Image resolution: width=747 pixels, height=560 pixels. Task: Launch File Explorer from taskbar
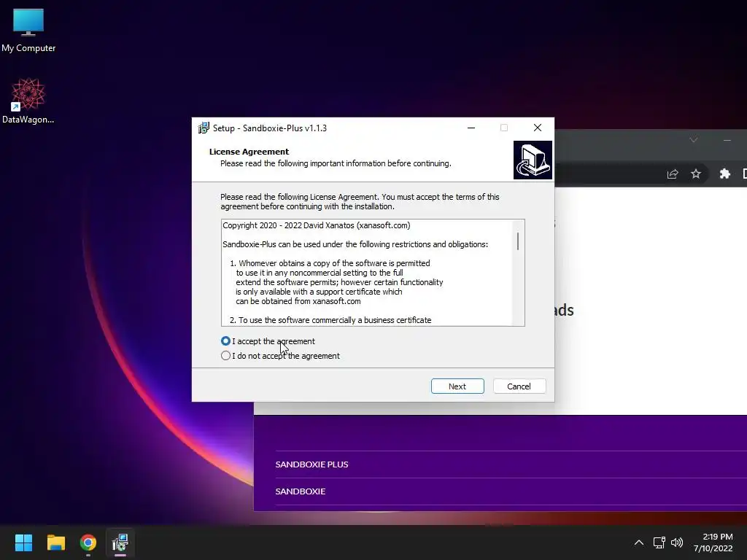tap(55, 542)
